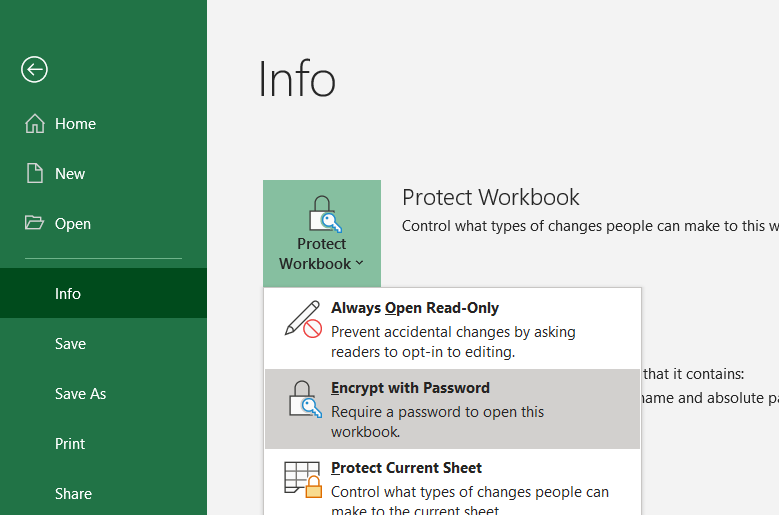The width and height of the screenshot is (779, 515).
Task: Click the back arrow circle icon
Action: [34, 69]
